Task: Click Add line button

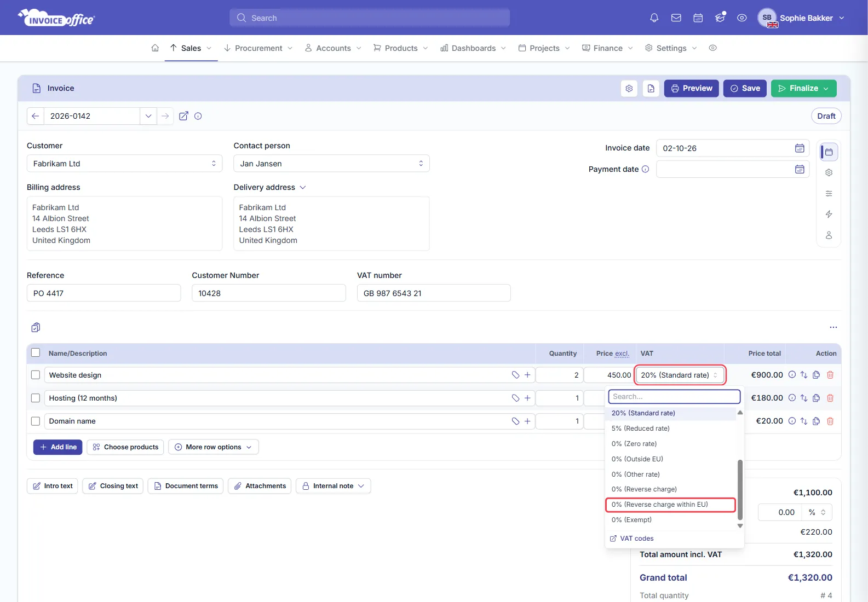Action: [x=58, y=447]
